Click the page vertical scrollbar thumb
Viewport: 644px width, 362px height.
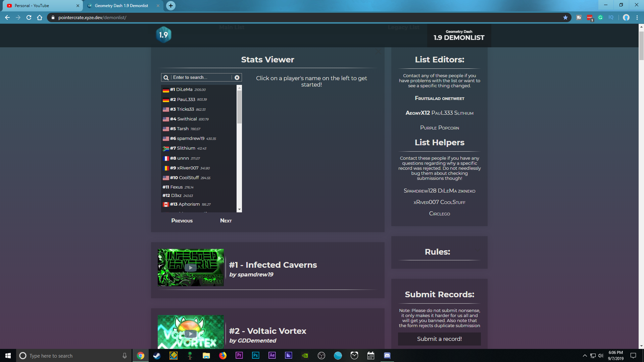click(641, 45)
